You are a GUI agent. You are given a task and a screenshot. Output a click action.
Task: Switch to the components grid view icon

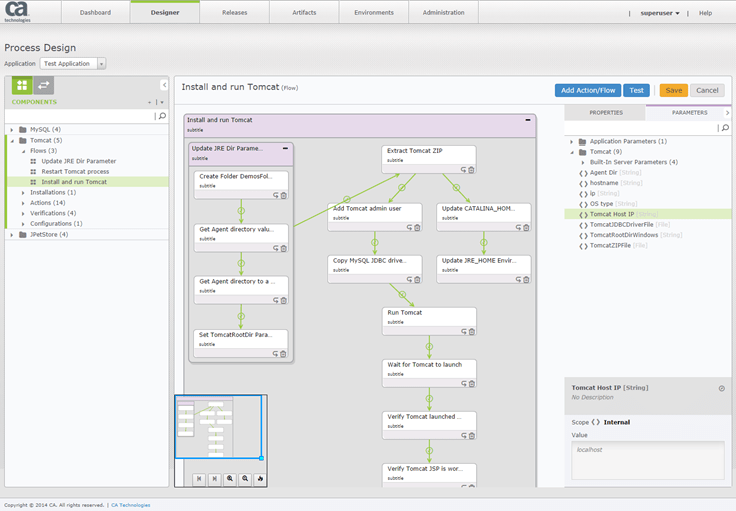point(21,85)
